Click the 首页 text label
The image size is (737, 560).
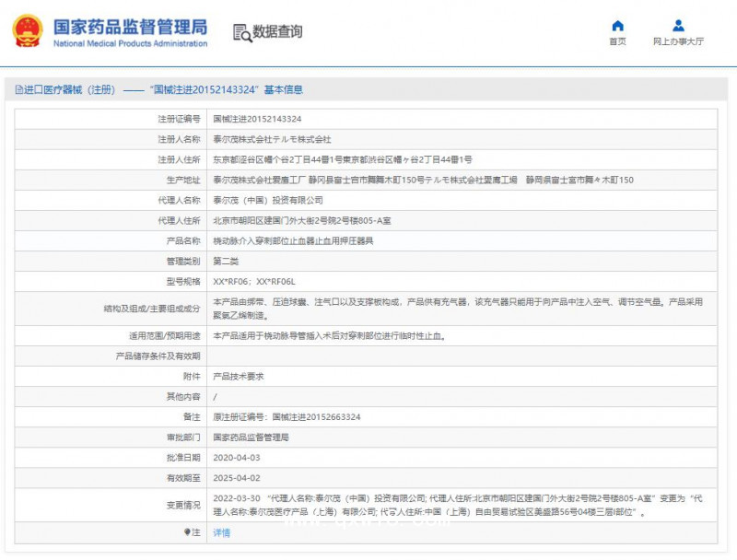[x=616, y=42]
